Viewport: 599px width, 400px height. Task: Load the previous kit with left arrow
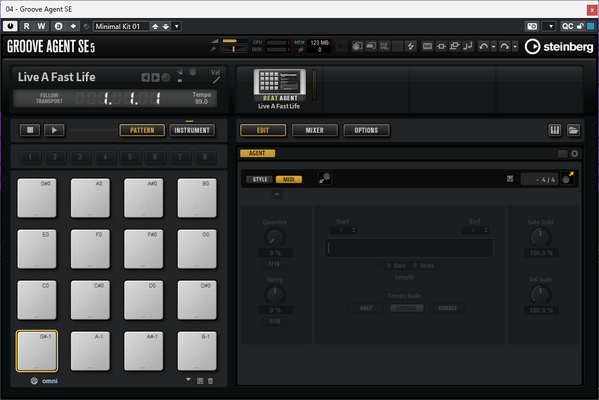click(146, 78)
